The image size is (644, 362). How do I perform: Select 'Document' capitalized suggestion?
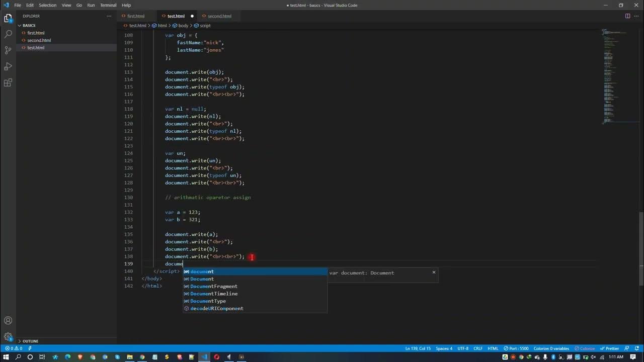tap(255, 279)
